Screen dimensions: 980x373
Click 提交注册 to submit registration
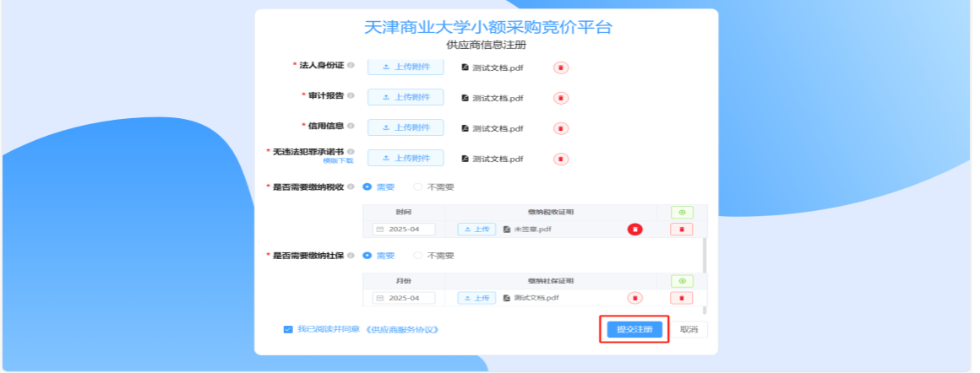634,329
